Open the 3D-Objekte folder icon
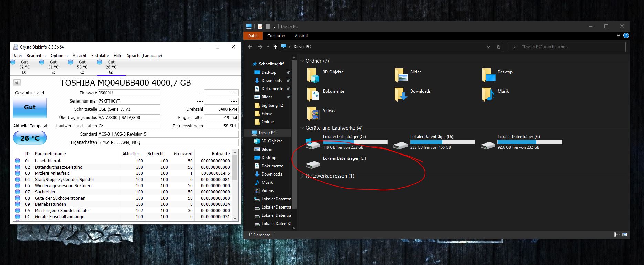This screenshot has width=644, height=265. (x=313, y=75)
